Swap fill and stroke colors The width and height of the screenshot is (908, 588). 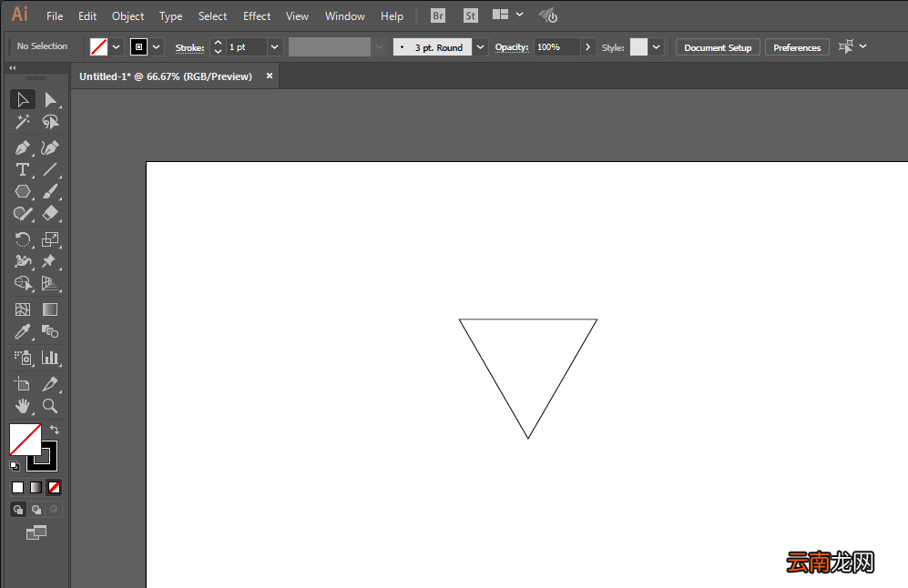[x=55, y=430]
